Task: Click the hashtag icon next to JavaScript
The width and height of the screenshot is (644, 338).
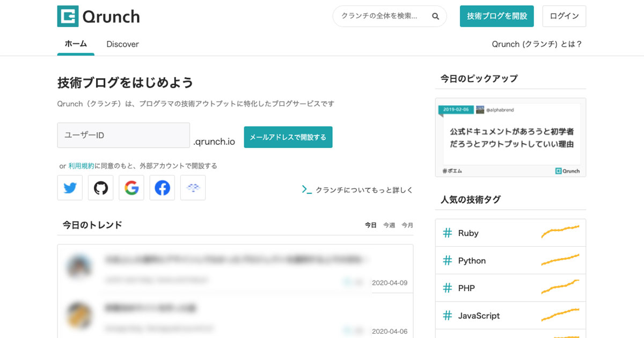Action: [x=447, y=315]
